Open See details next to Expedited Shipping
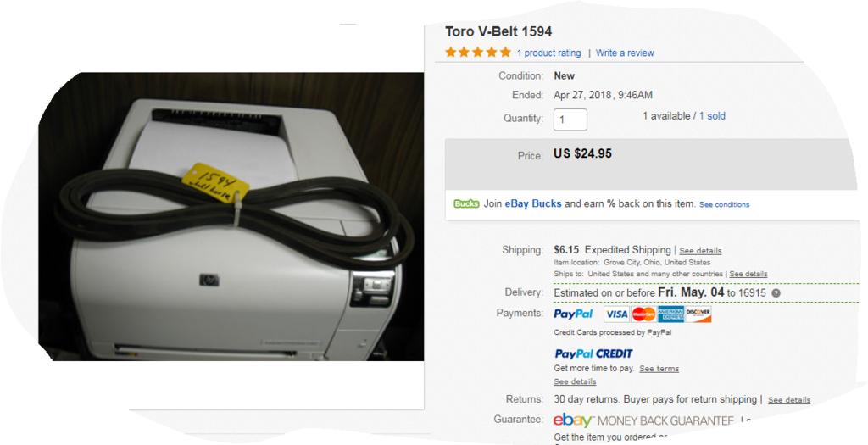Image resolution: width=868 pixels, height=445 pixels. click(700, 251)
